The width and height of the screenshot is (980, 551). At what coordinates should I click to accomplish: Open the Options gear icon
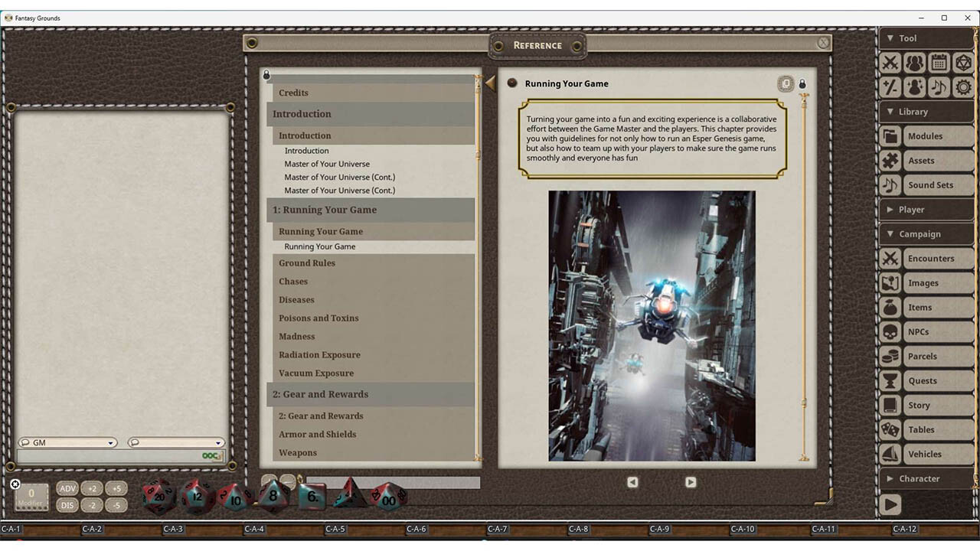(963, 87)
